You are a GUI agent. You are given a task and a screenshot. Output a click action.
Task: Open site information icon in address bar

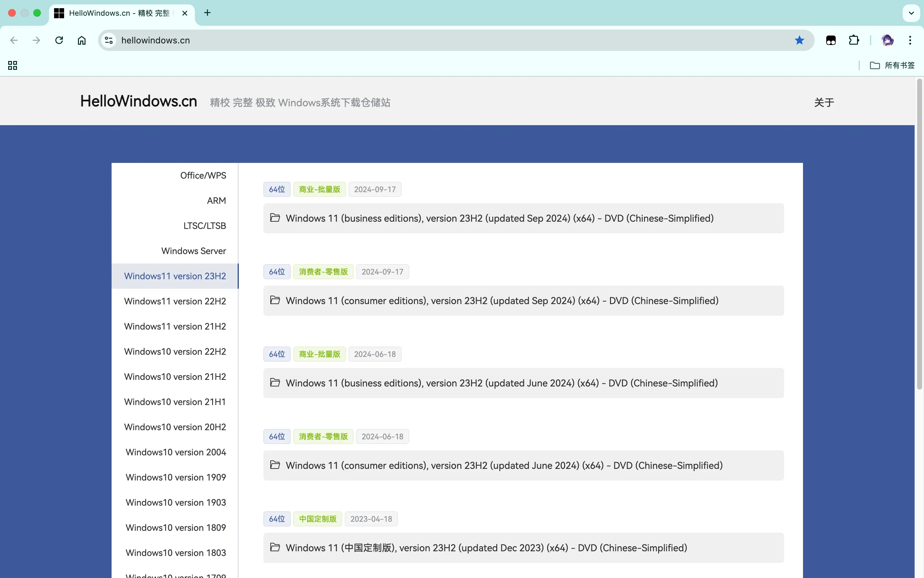click(x=109, y=40)
